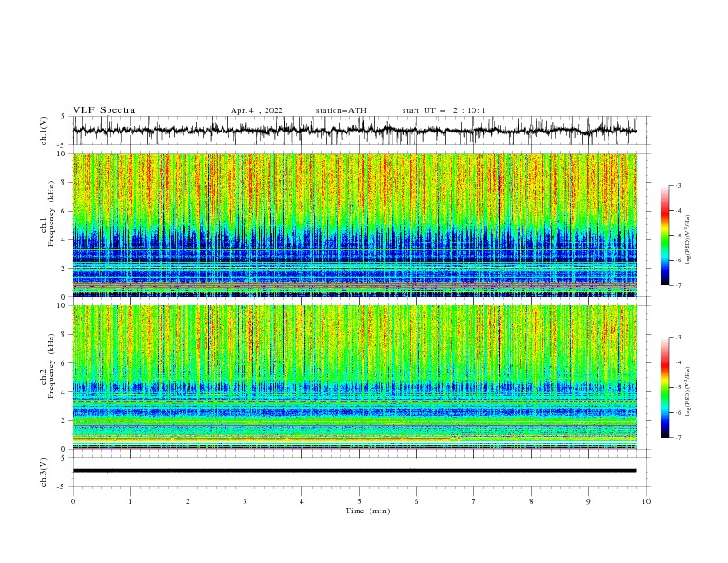Click the "start UT = 2 :10: 1" text

pyautogui.click(x=444, y=110)
